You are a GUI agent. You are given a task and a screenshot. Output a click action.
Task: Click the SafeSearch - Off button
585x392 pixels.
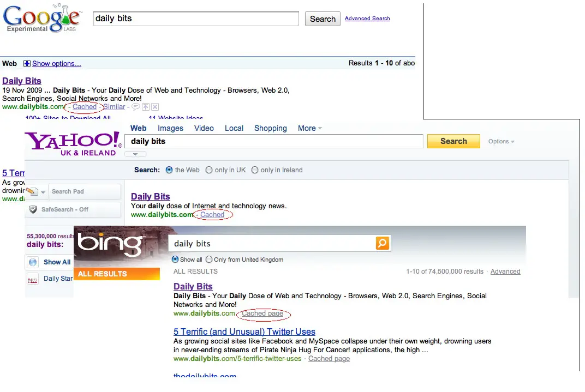coord(73,209)
